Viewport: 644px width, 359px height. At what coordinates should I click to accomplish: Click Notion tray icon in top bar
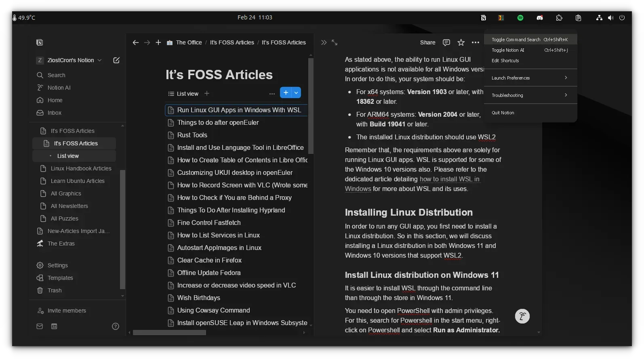tap(484, 18)
